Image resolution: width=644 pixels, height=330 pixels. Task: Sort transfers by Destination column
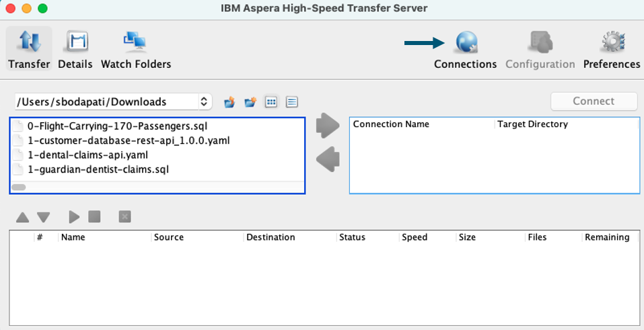(290, 237)
